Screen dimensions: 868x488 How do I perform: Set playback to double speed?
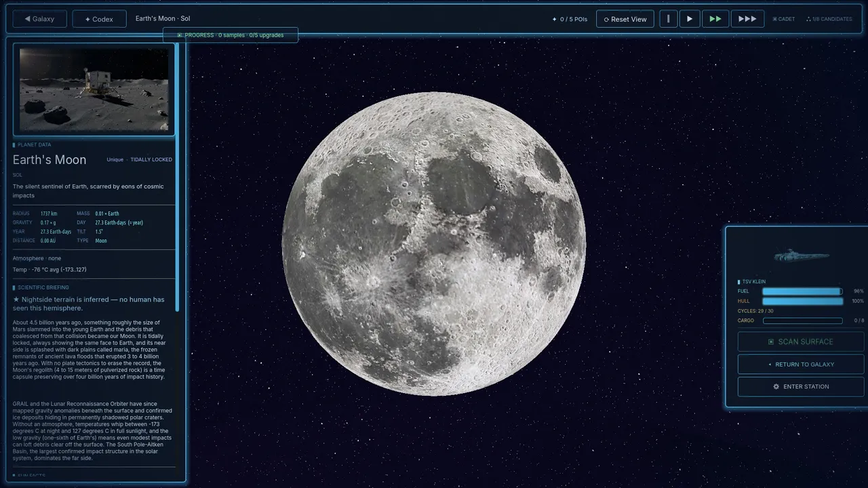[x=715, y=19]
